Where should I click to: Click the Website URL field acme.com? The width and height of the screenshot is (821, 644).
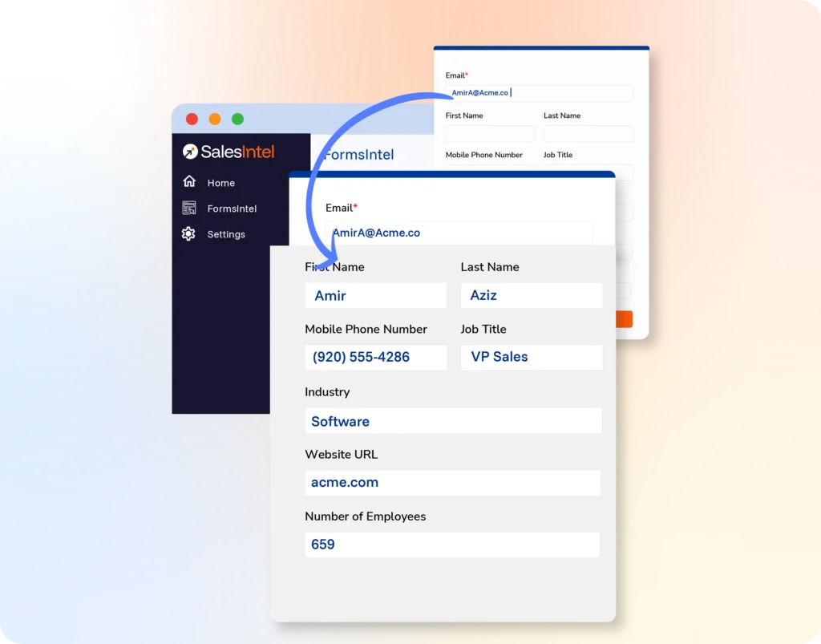tap(453, 483)
